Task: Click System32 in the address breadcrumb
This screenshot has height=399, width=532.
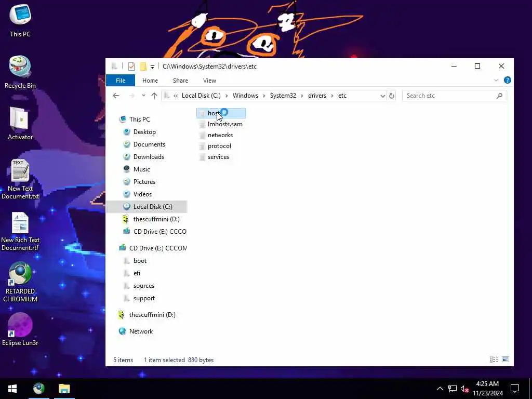Action: click(x=283, y=96)
